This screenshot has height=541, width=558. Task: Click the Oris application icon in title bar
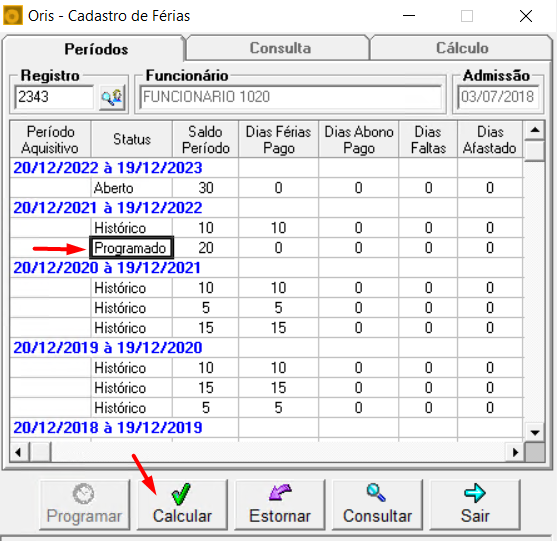point(12,16)
